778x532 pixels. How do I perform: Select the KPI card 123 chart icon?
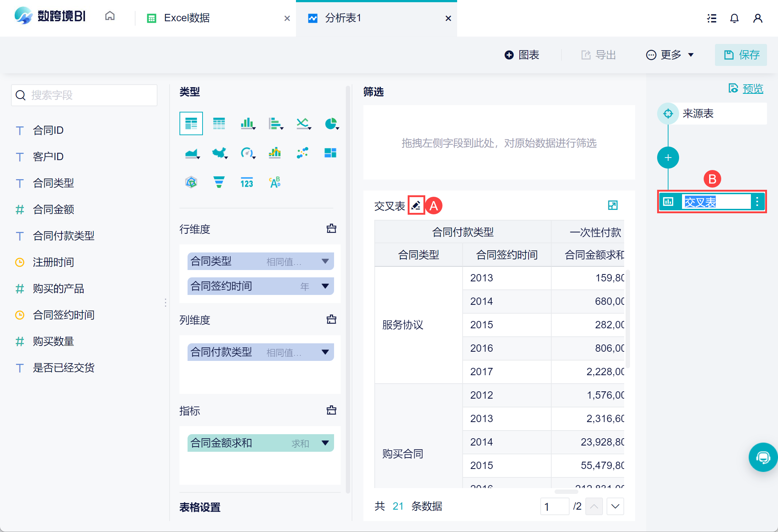247,182
